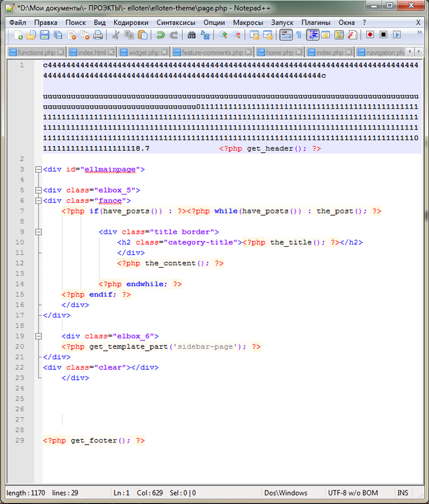
Task: Toggle show all characters pilcrow button
Action: pos(299,35)
